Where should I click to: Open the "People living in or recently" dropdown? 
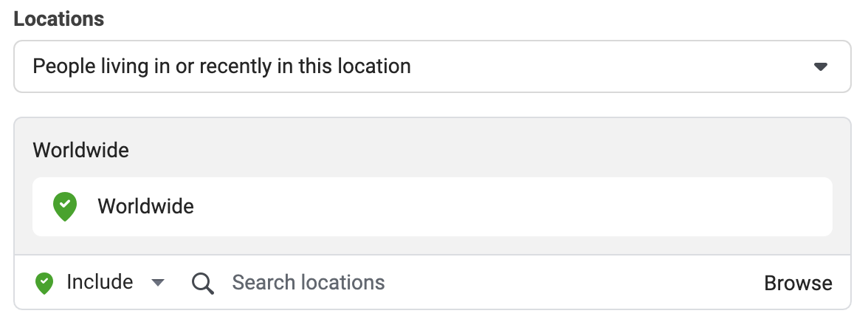[x=433, y=66]
